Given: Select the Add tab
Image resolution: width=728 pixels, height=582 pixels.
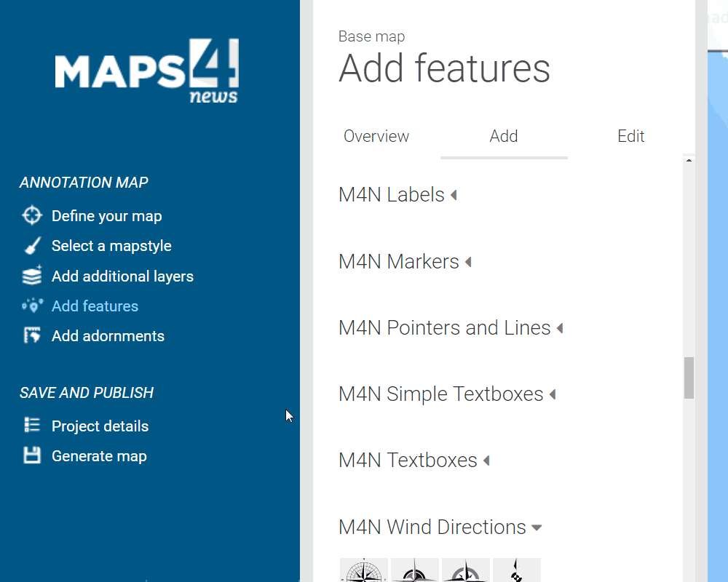Looking at the screenshot, I should coord(504,136).
